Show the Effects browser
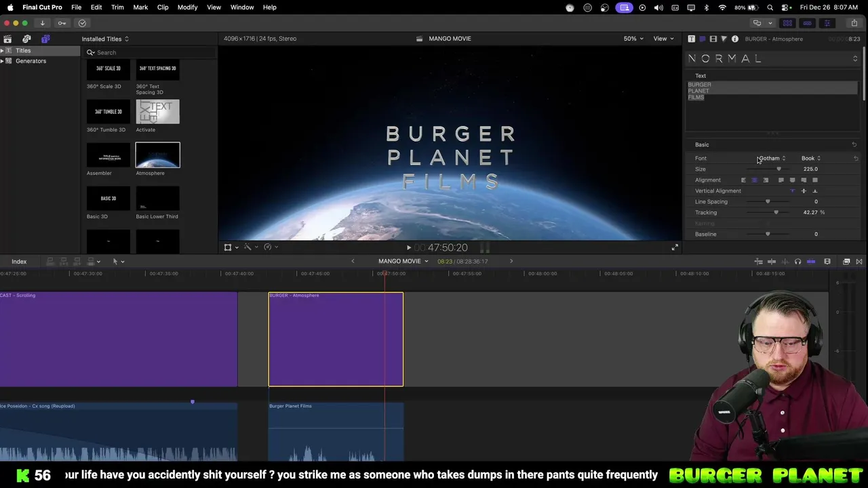Screen dimensions: 868x488 846,262
